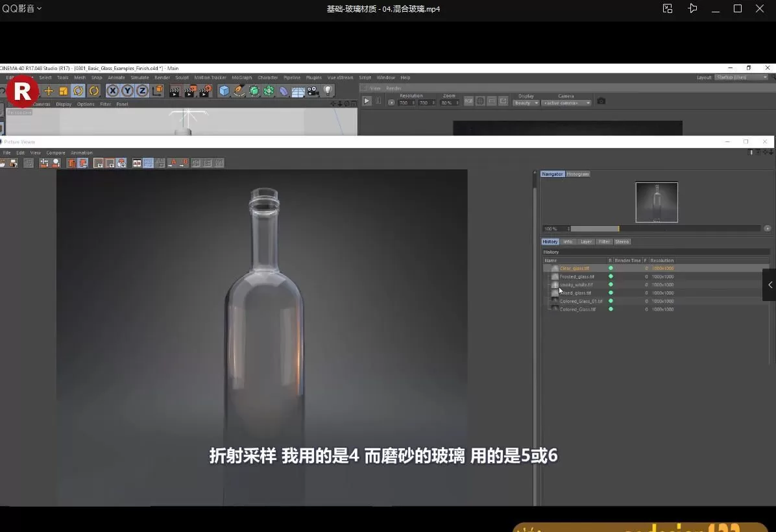The image size is (776, 532).
Task: Select Frosted_glass.tif in History list
Action: 577,276
